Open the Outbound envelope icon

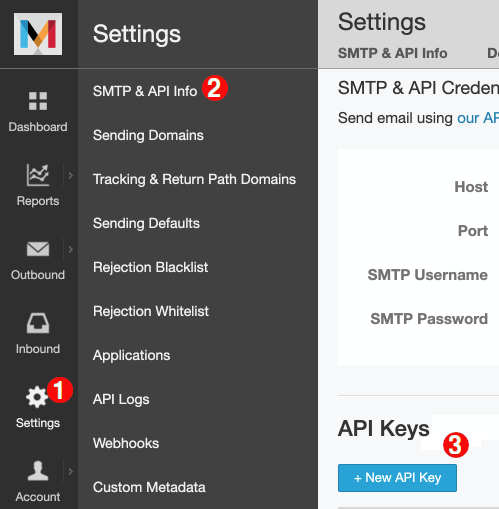(x=38, y=249)
